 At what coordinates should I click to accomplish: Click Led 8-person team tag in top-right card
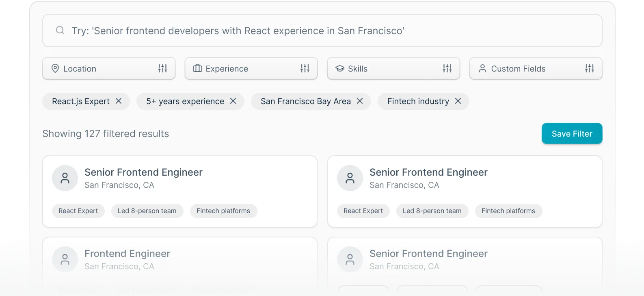432,211
